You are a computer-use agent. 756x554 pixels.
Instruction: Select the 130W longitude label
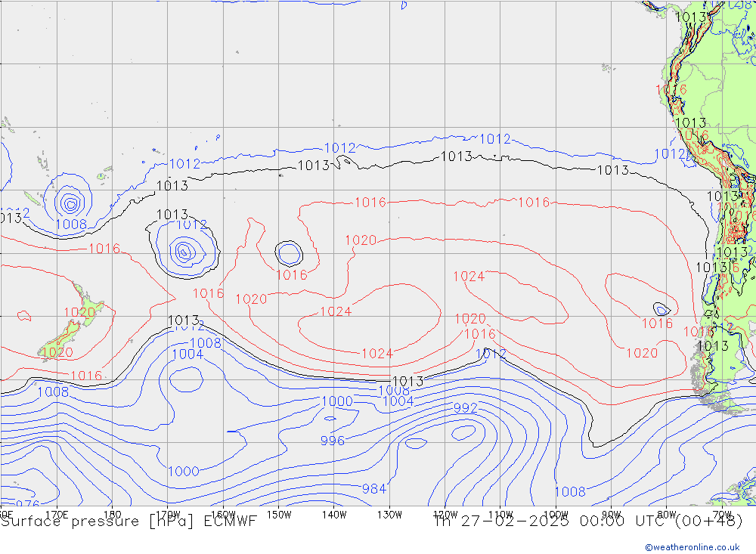(389, 515)
